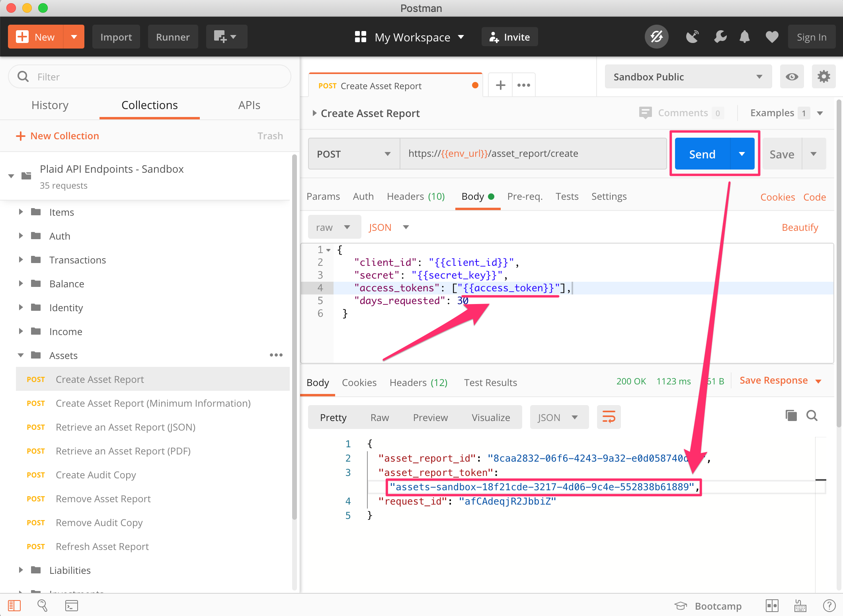Click the Invite button

(509, 37)
